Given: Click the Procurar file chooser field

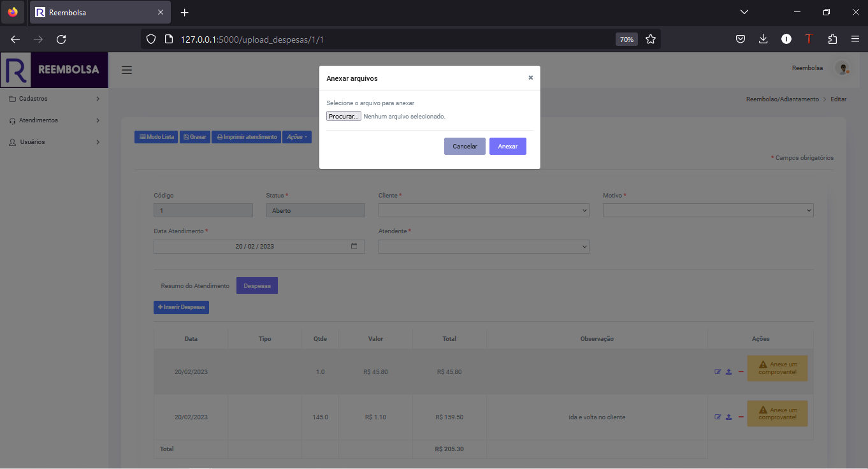Looking at the screenshot, I should point(344,116).
